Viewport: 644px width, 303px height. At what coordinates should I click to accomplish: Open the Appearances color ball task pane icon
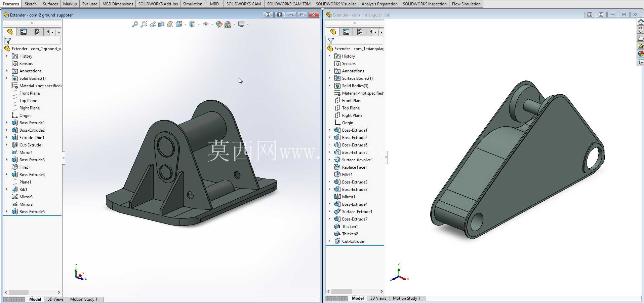[641, 54]
